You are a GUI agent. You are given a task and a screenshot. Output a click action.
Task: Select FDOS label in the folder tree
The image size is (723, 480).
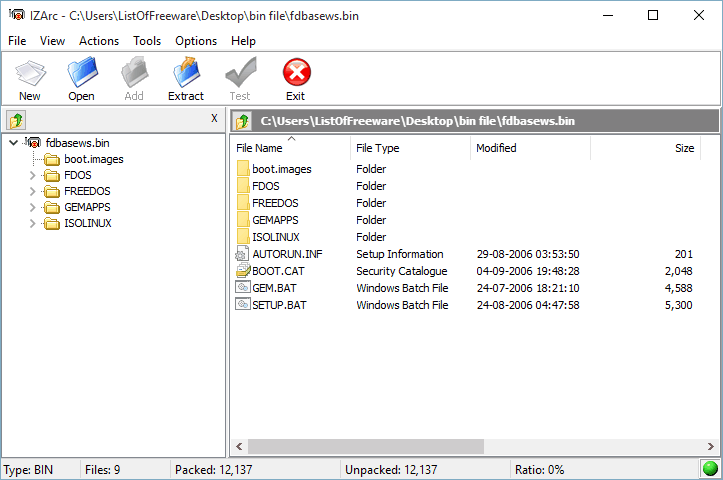[77, 175]
